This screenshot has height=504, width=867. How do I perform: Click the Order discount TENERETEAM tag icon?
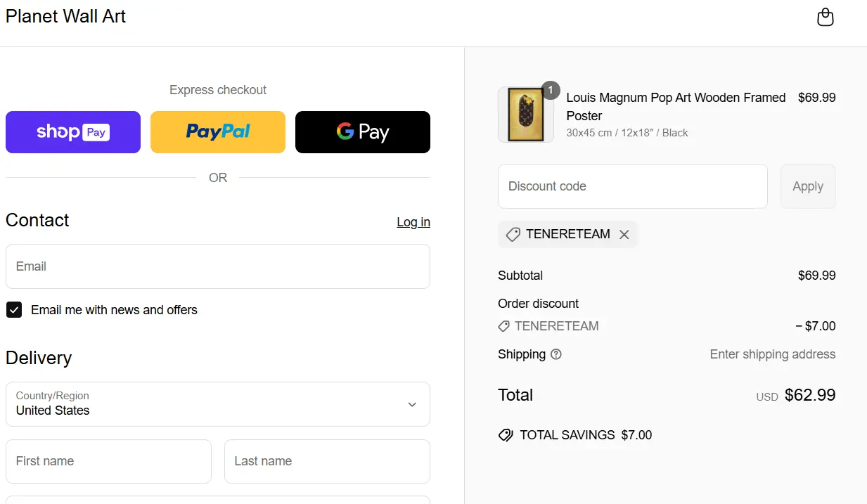[x=503, y=326]
